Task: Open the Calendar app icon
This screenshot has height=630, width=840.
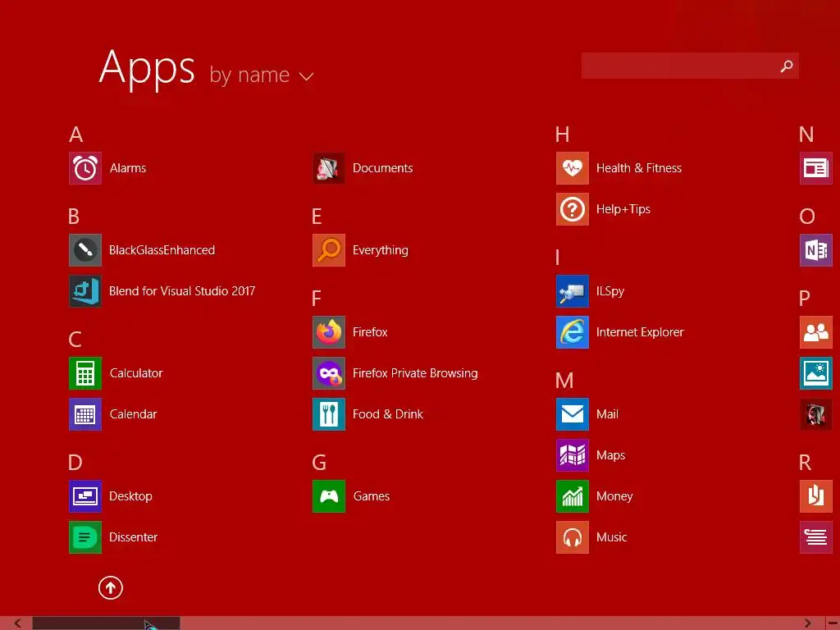Action: coord(85,414)
